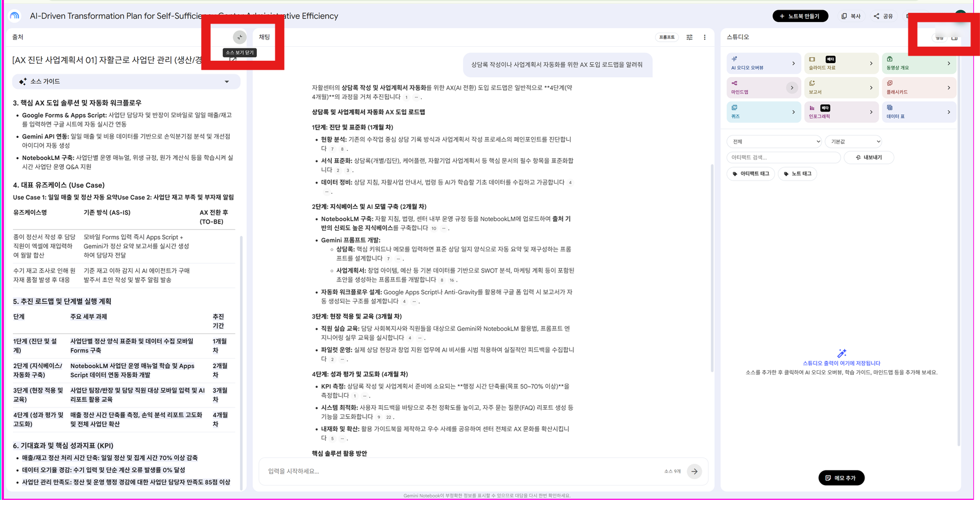Image resolution: width=980 pixels, height=510 pixels.
Task: Select the 출처 panel header
Action: (18, 37)
